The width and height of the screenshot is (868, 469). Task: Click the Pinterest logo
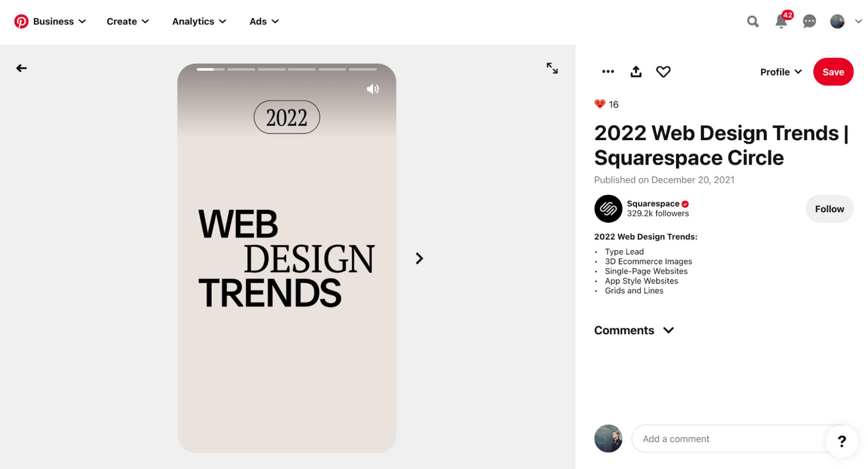click(x=21, y=21)
